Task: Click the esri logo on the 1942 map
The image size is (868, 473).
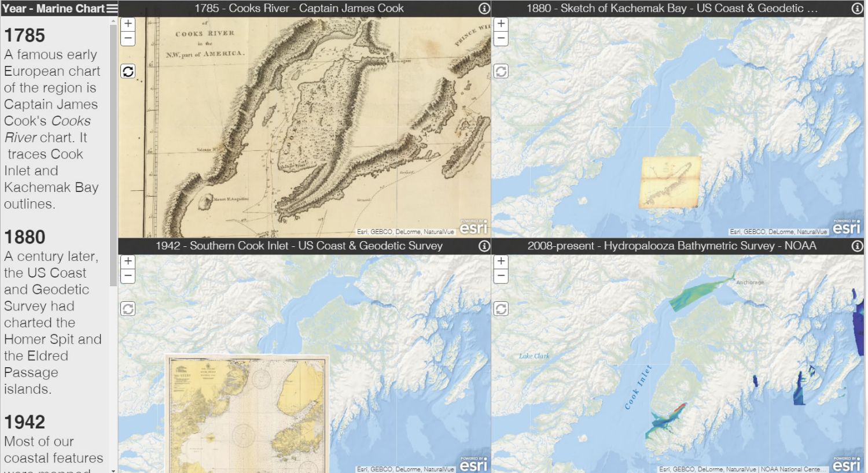Action: [x=473, y=464]
